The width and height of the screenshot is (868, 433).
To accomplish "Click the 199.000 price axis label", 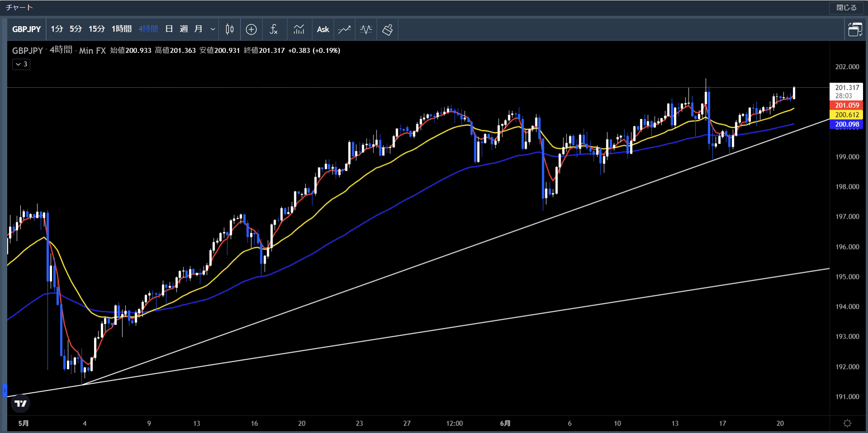I will 847,157.
